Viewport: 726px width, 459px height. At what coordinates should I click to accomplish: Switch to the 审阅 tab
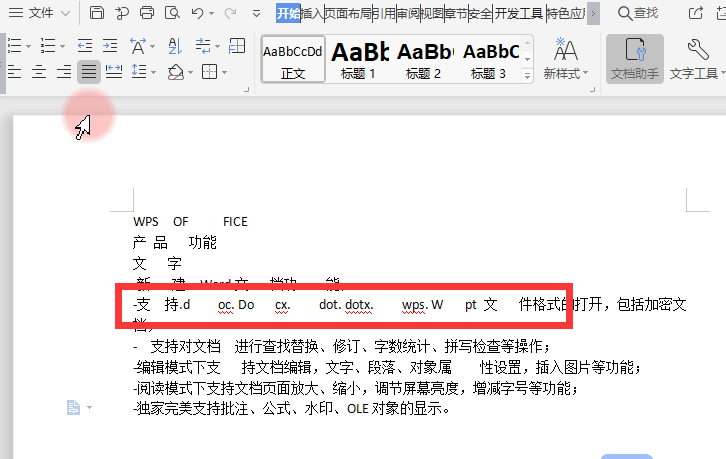408,13
